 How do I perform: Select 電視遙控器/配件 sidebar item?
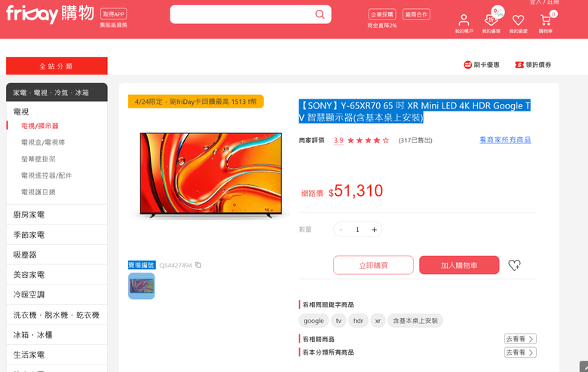(46, 175)
